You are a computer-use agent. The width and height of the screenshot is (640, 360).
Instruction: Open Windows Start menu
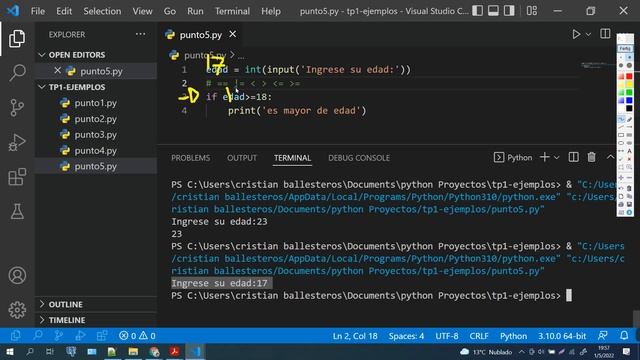click(9, 352)
